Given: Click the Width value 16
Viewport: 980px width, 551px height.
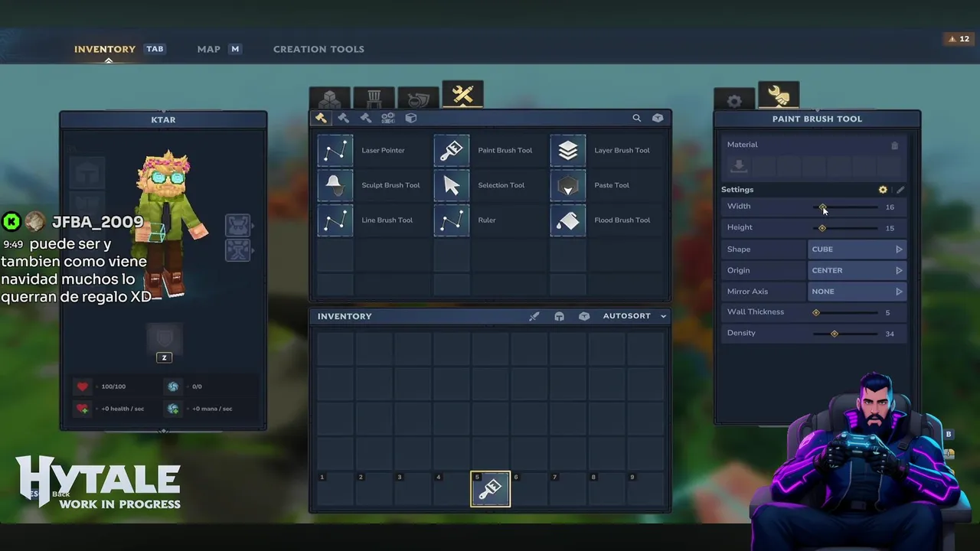Looking at the screenshot, I should click(890, 207).
